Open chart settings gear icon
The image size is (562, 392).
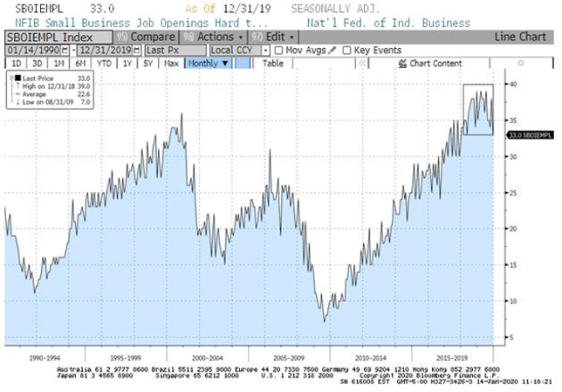point(522,64)
